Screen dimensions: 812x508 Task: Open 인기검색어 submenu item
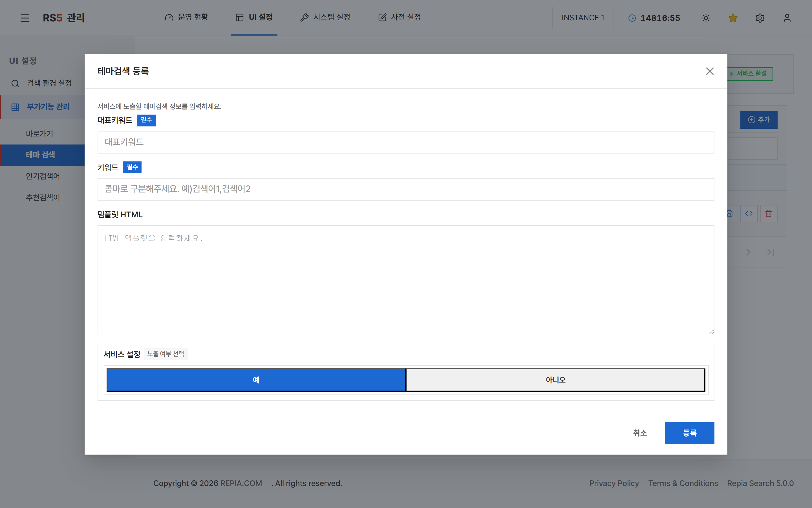(43, 176)
